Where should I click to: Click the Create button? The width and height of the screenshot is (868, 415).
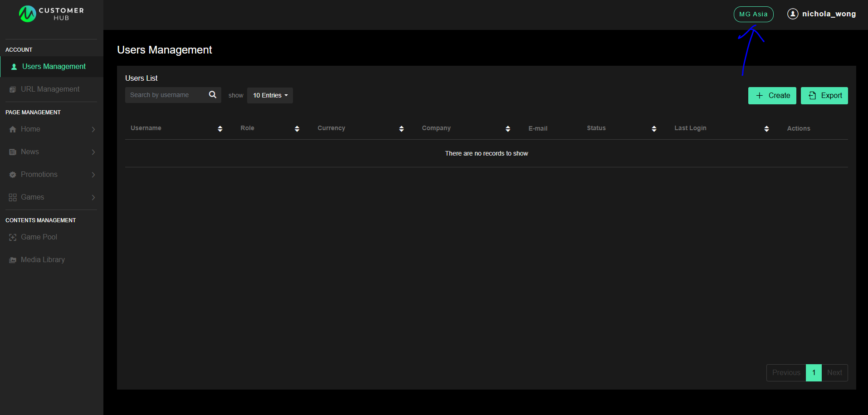[x=772, y=96]
